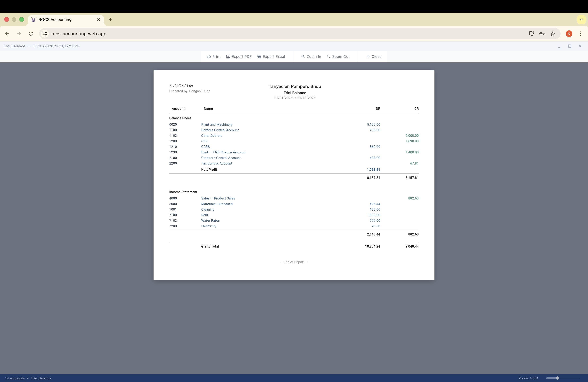The height and width of the screenshot is (382, 588).
Task: Open the Bank — FNB Cheque Account
Action: tap(223, 152)
